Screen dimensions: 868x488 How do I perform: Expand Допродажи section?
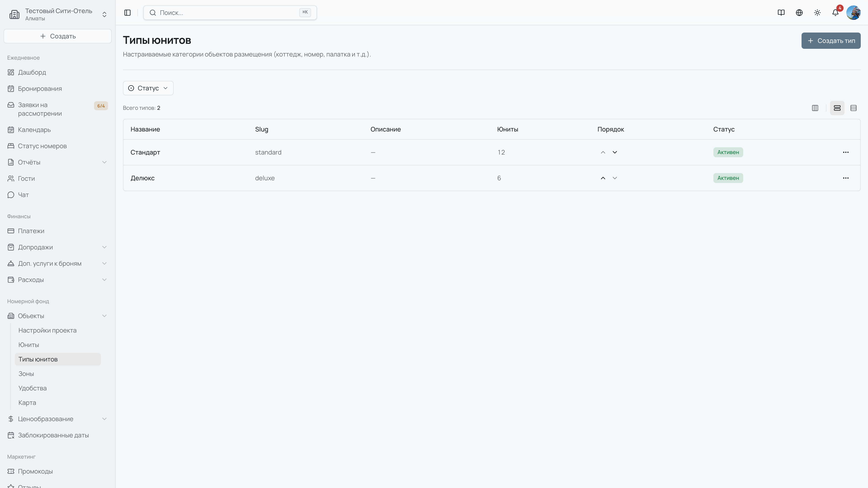(58, 247)
